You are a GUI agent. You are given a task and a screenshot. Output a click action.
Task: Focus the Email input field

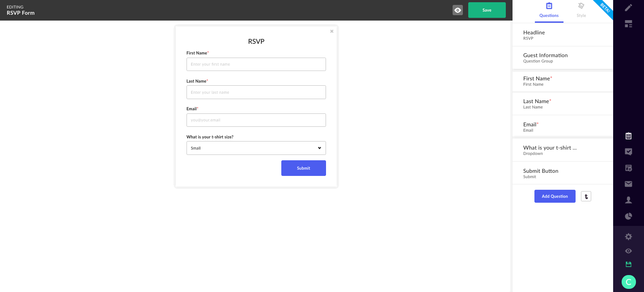coord(256,120)
